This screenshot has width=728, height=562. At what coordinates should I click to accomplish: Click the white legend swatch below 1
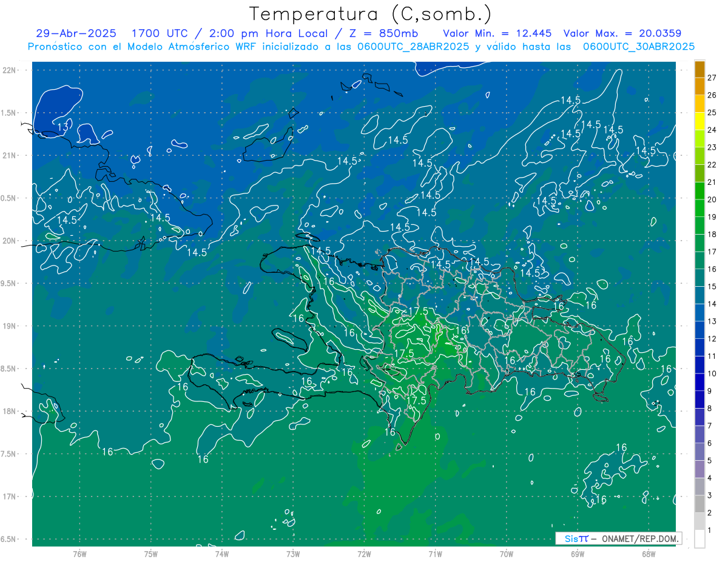[699, 539]
